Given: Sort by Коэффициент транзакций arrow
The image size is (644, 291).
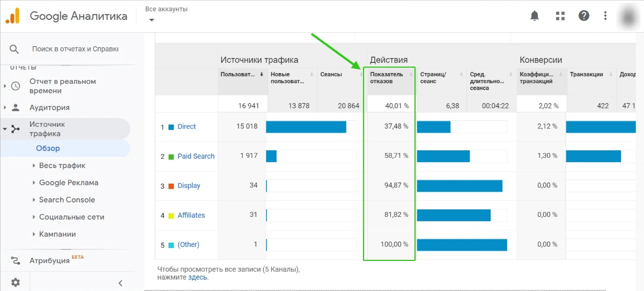Looking at the screenshot, I should click(561, 74).
